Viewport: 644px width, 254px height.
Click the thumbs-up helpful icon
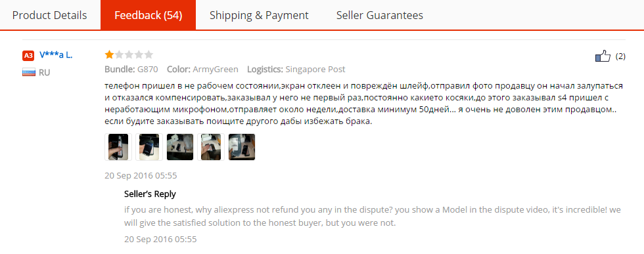pos(603,56)
